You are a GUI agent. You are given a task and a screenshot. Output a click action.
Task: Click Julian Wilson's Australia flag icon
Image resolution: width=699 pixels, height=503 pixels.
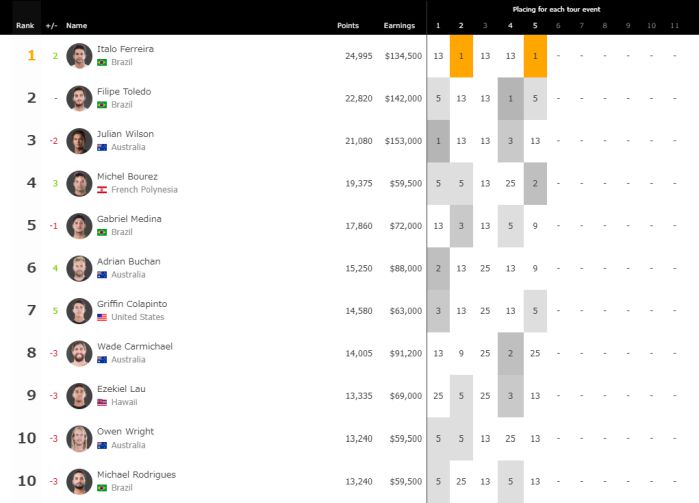pyautogui.click(x=102, y=147)
